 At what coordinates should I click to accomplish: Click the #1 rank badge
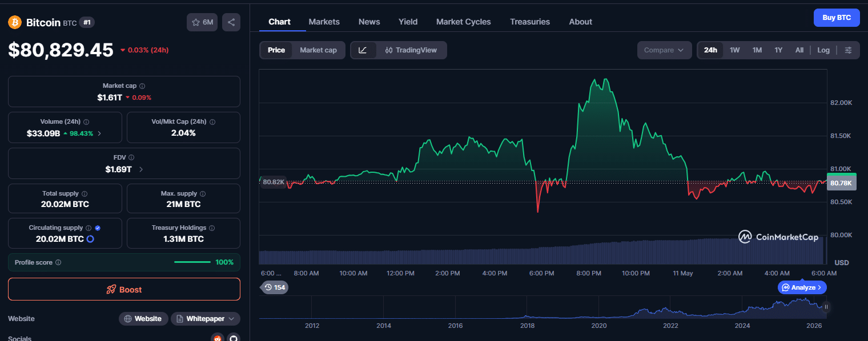point(87,22)
